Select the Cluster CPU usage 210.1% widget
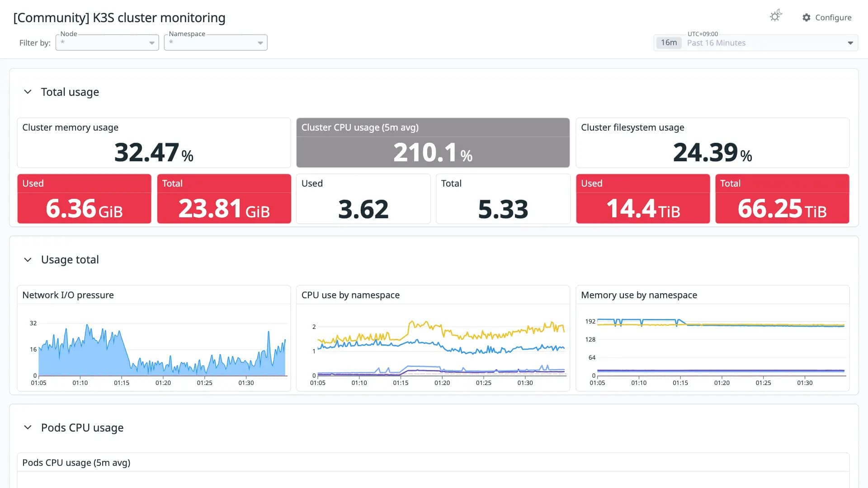 tap(433, 143)
